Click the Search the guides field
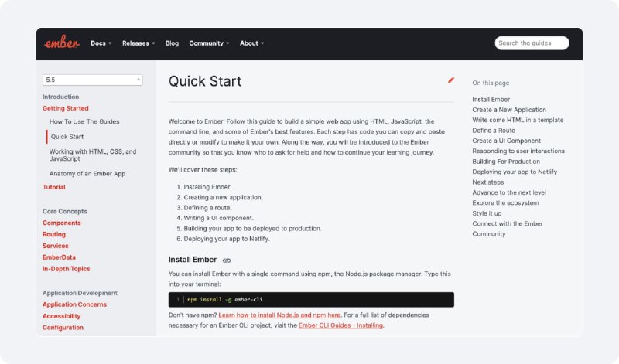The width and height of the screenshot is (619, 364). (532, 43)
